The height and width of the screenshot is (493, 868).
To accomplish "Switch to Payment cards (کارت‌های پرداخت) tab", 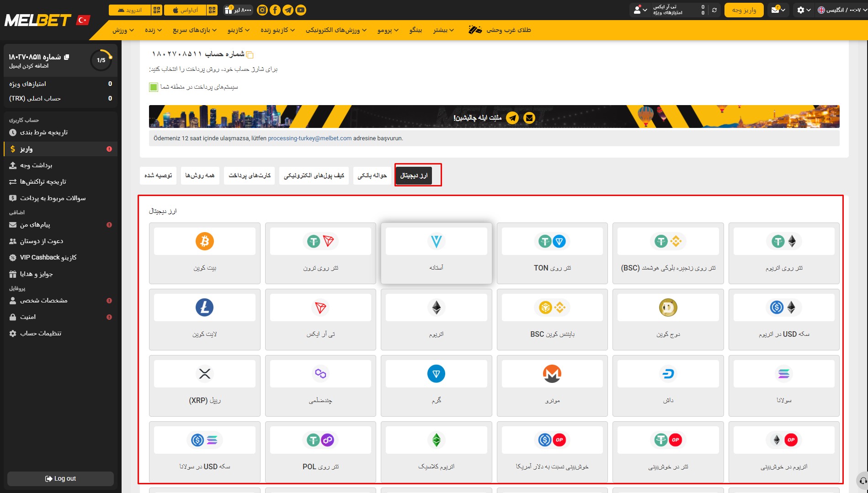I will tap(250, 175).
